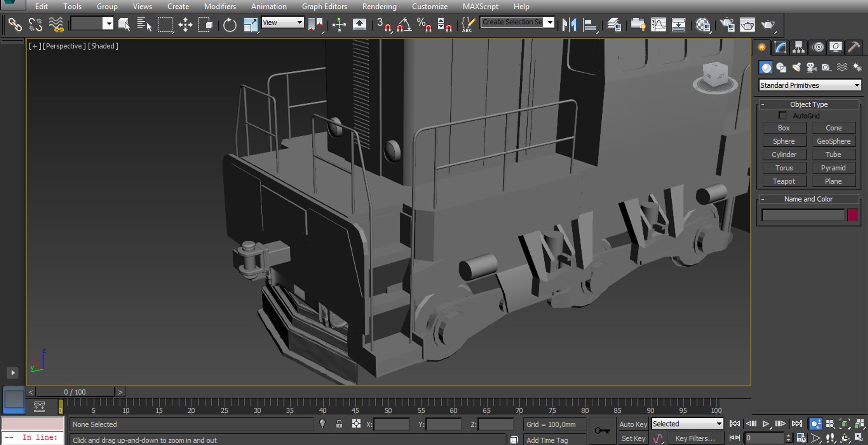The image size is (868, 445).
Task: Open the Rendering menu
Action: pyautogui.click(x=379, y=6)
